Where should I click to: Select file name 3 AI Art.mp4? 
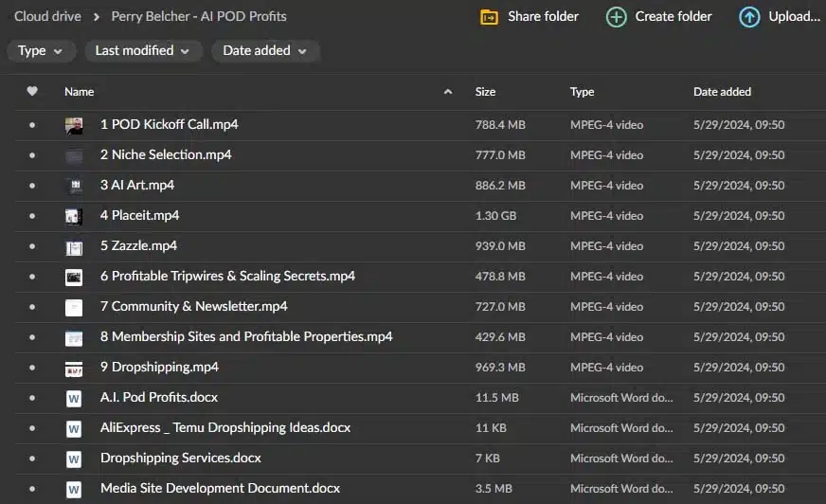[137, 185]
